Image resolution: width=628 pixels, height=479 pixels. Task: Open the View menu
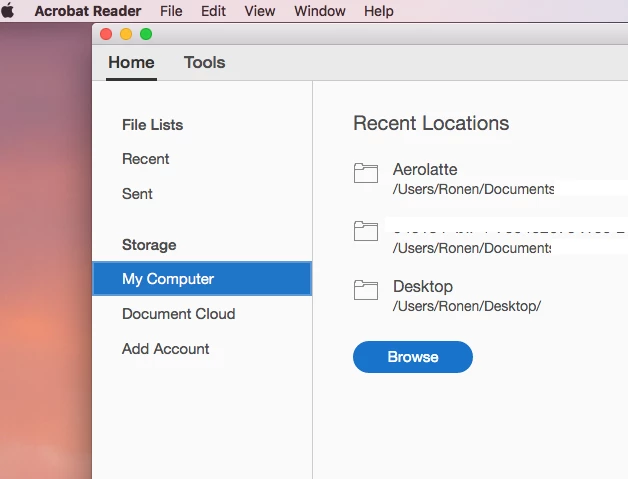pos(260,11)
